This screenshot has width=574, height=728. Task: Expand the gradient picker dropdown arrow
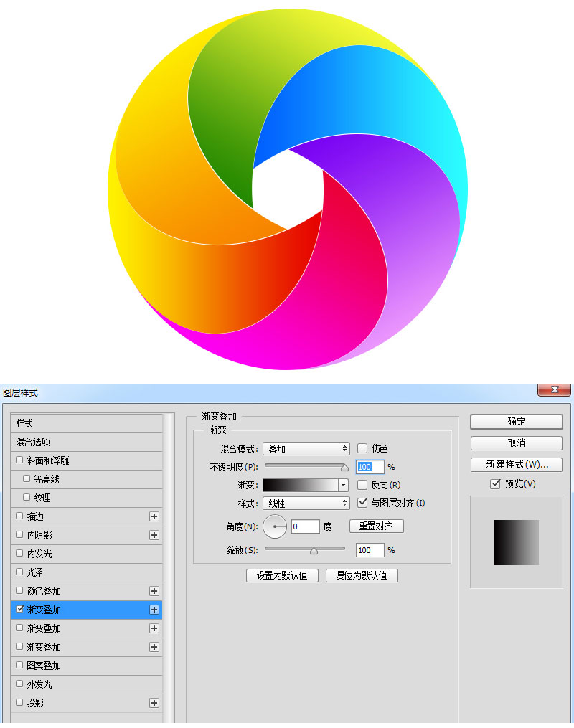tap(343, 486)
